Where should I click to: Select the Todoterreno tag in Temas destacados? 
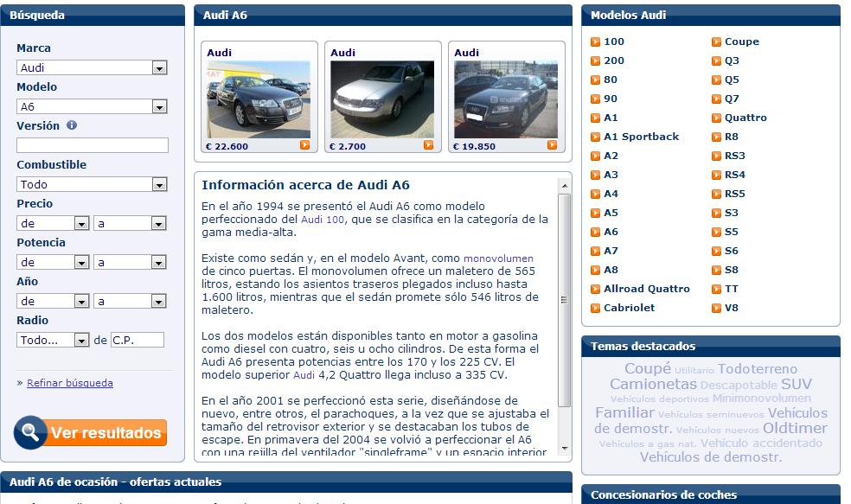pos(758,369)
